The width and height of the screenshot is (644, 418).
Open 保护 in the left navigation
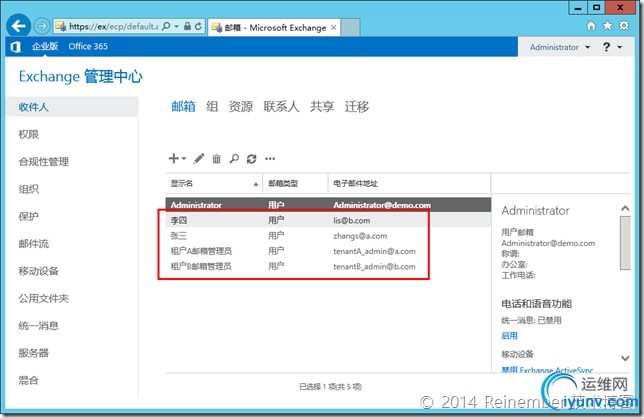point(29,216)
